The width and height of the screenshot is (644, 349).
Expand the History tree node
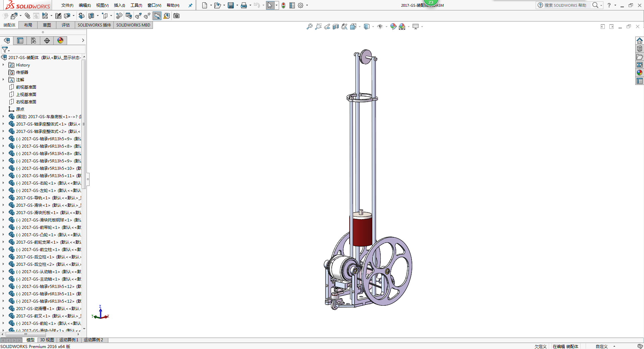pos(3,65)
